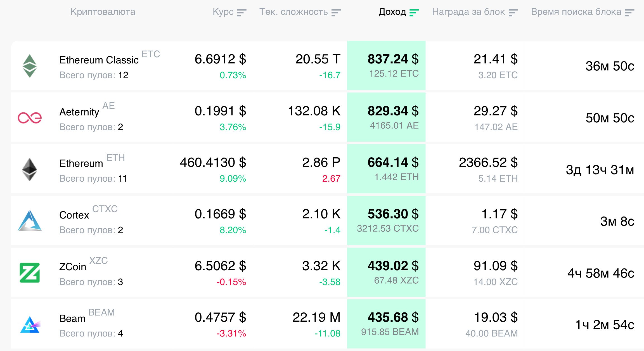
Task: Click the 9.09% rate change
Action: click(x=233, y=179)
